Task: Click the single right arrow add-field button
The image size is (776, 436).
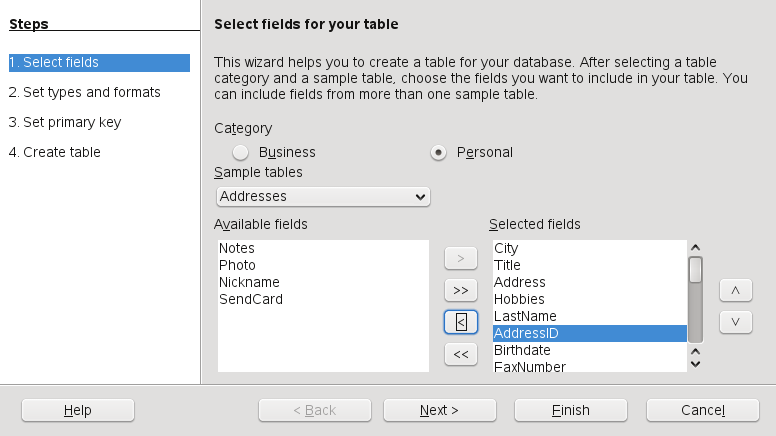Action: pyautogui.click(x=460, y=258)
